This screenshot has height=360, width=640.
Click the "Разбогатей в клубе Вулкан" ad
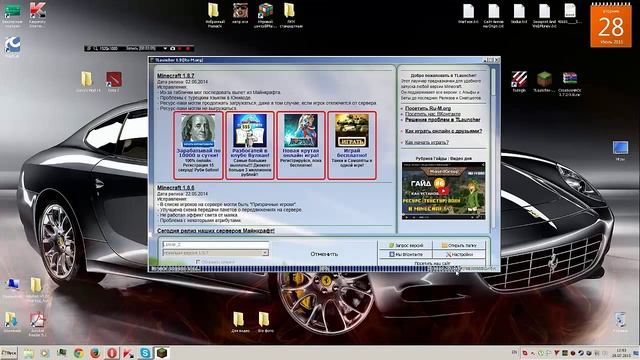coord(250,145)
